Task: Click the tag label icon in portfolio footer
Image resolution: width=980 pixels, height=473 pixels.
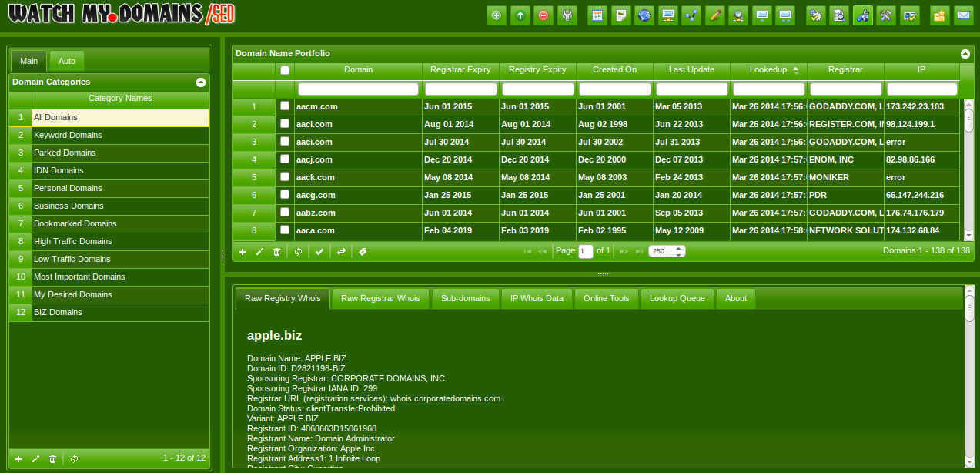Action: coord(363,251)
